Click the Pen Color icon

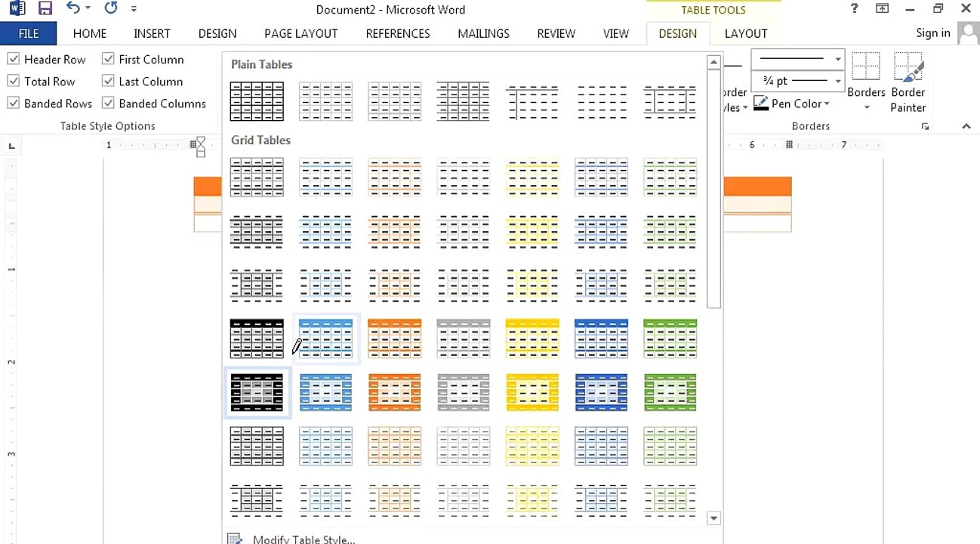click(x=761, y=104)
